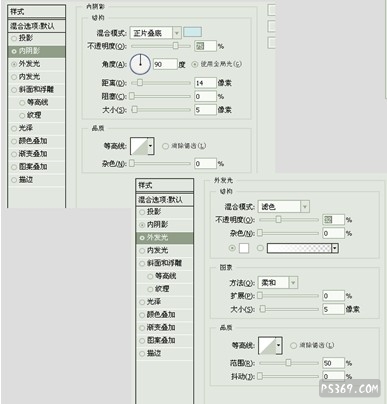Image resolution: width=387 pixels, height=404 pixels.
Task: Click opacity slider in Inner Shadow dialog
Action: [161, 46]
